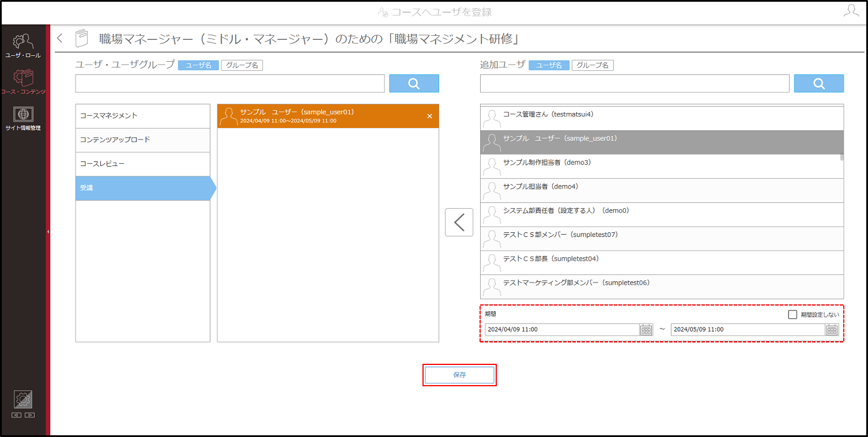Select the コースレビュー role tab
Viewport: 868px width, 437px height.
[143, 164]
